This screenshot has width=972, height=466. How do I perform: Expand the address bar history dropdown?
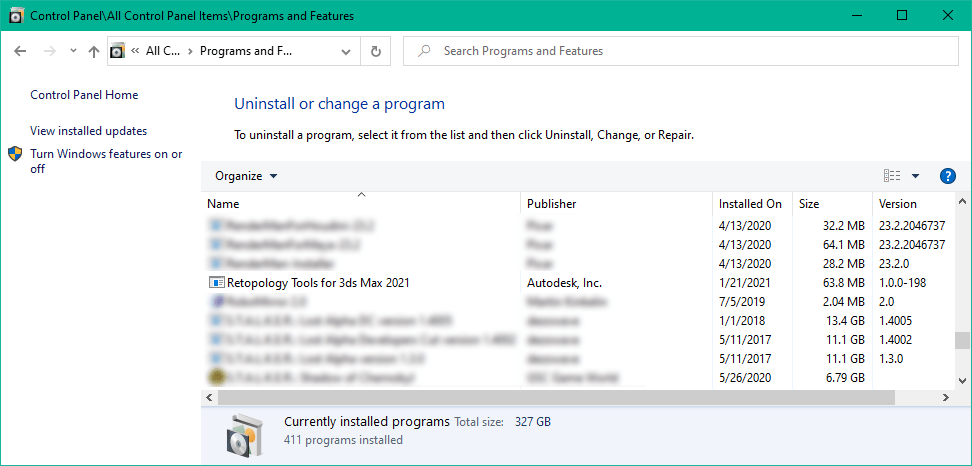(346, 51)
